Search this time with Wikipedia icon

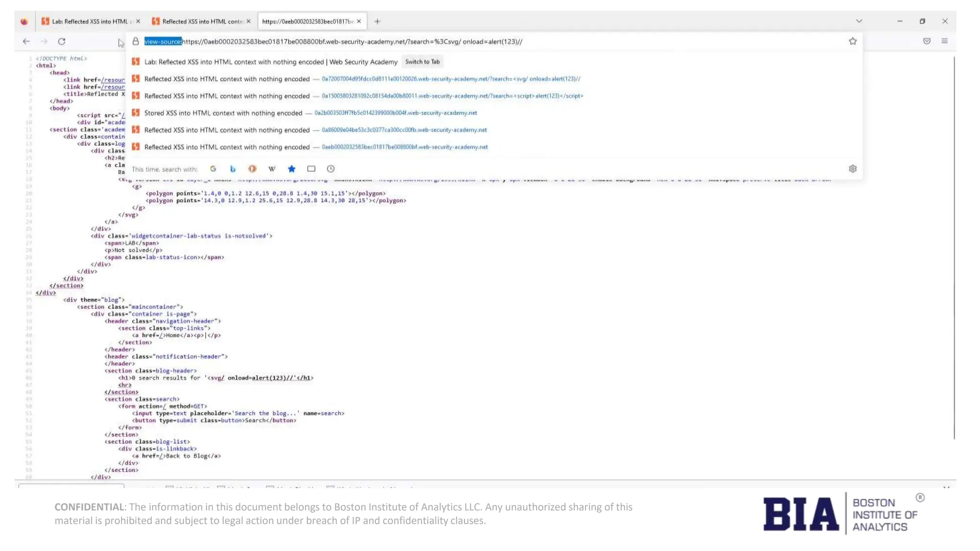click(x=272, y=169)
